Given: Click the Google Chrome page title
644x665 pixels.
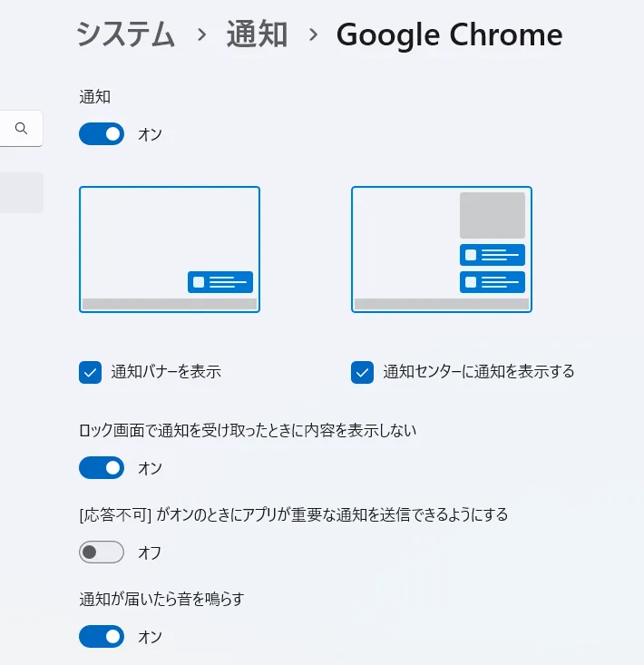Looking at the screenshot, I should coord(449,35).
